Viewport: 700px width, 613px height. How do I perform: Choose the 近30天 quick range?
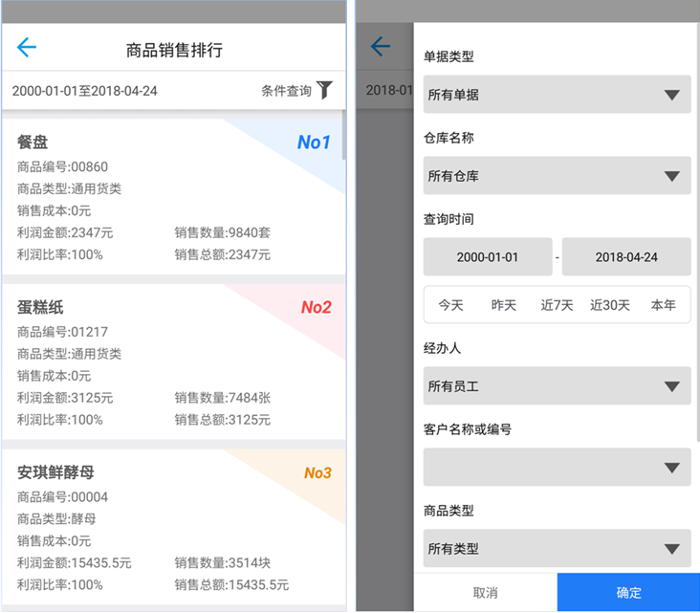[610, 305]
